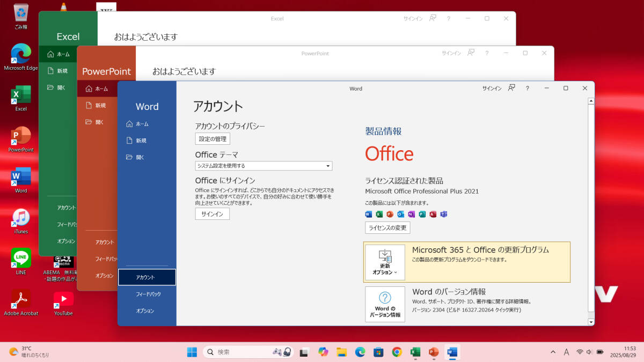Click the Windows Start button

(x=192, y=352)
